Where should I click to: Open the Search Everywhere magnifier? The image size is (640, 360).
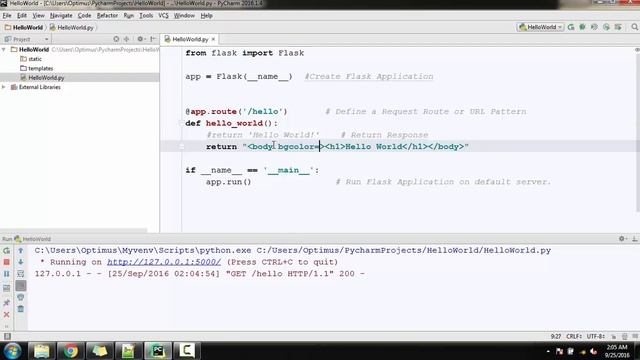tap(634, 27)
